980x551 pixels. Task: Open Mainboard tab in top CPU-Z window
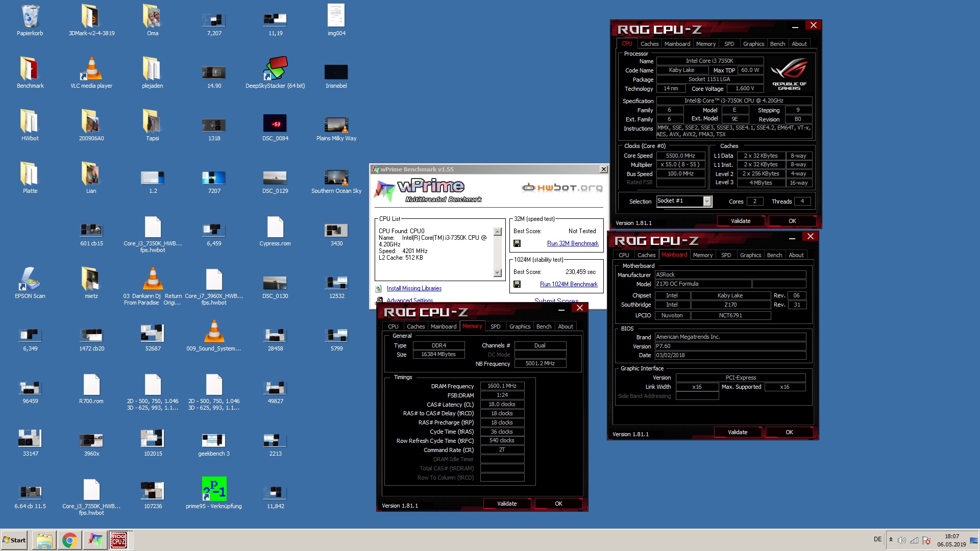677,44
